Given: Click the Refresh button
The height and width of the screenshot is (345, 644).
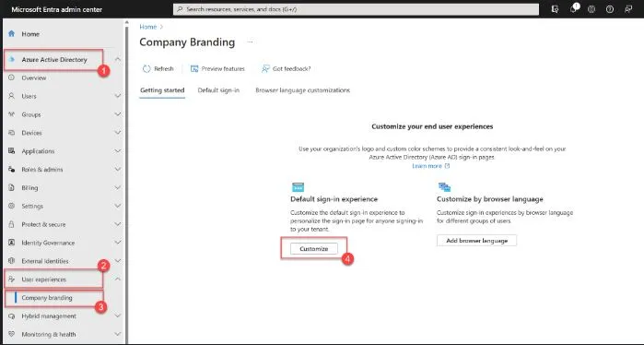Looking at the screenshot, I should click(158, 68).
